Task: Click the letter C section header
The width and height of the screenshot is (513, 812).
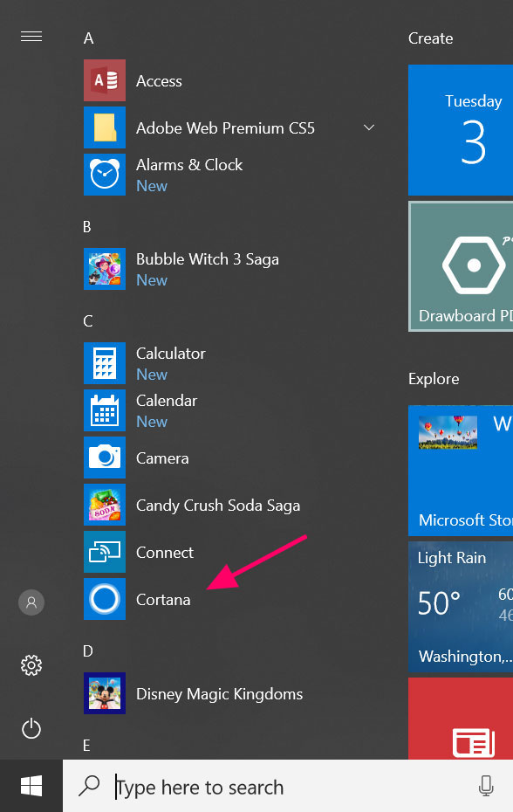Action: (87, 321)
